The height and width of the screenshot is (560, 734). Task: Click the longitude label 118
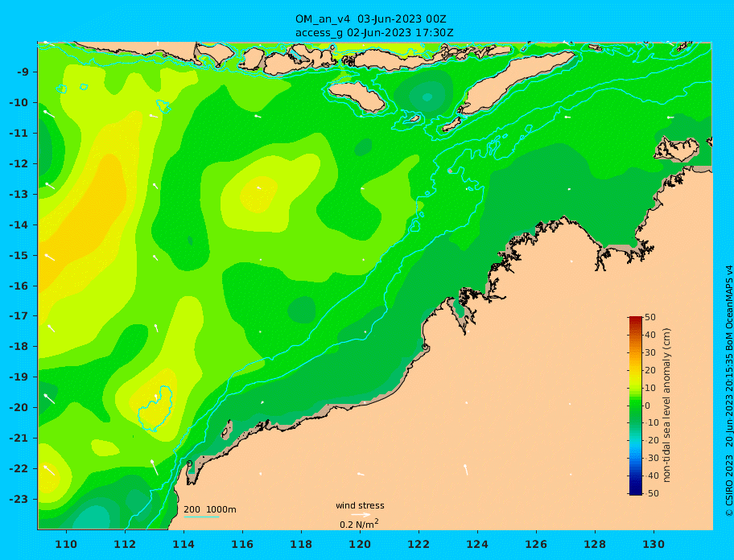tap(301, 544)
